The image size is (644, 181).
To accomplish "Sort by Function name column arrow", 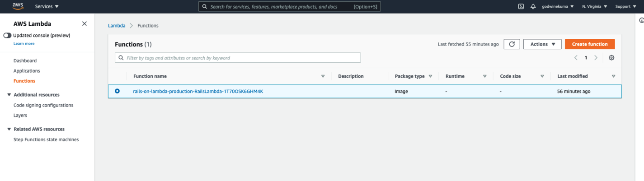I will coord(323,76).
